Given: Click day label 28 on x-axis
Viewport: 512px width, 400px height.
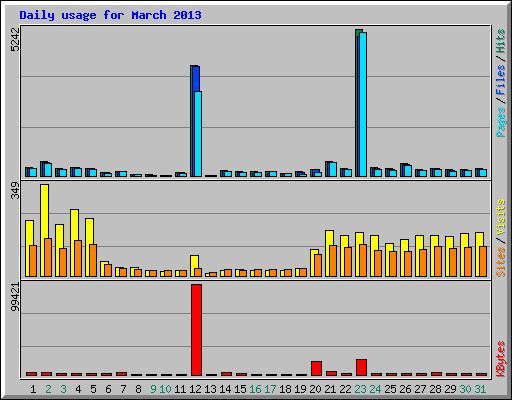Looking at the screenshot, I should point(435,389).
